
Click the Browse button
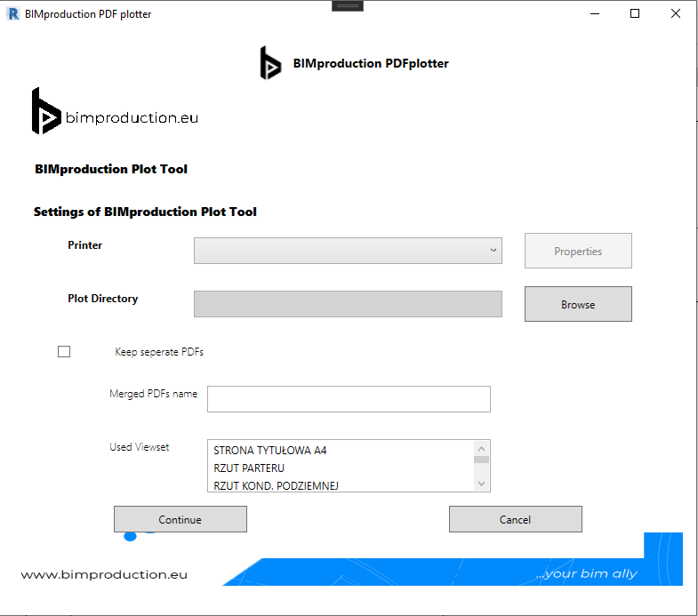[578, 304]
